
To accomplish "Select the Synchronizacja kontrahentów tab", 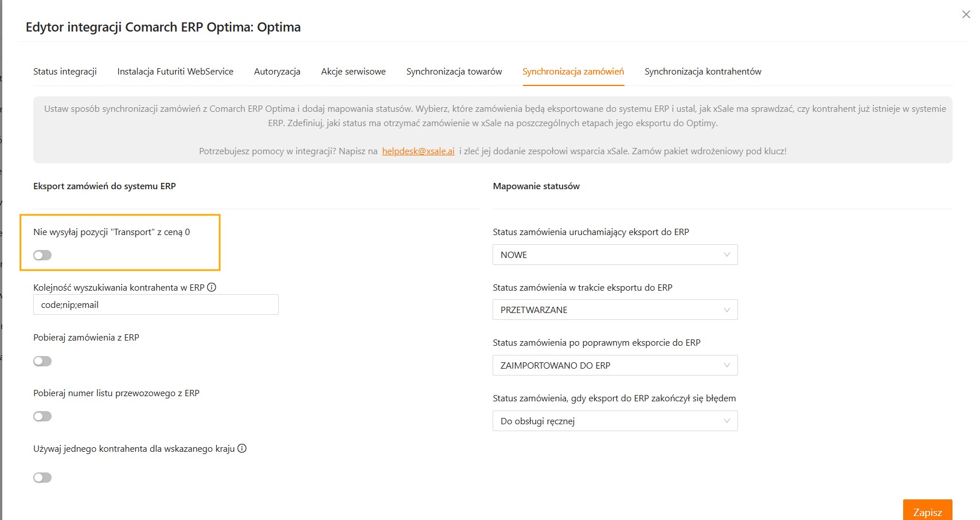I will click(702, 72).
